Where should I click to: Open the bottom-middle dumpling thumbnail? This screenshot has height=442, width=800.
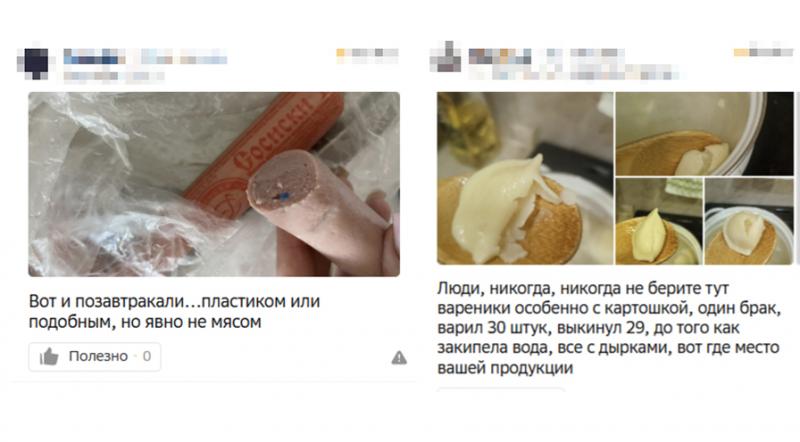tap(659, 221)
